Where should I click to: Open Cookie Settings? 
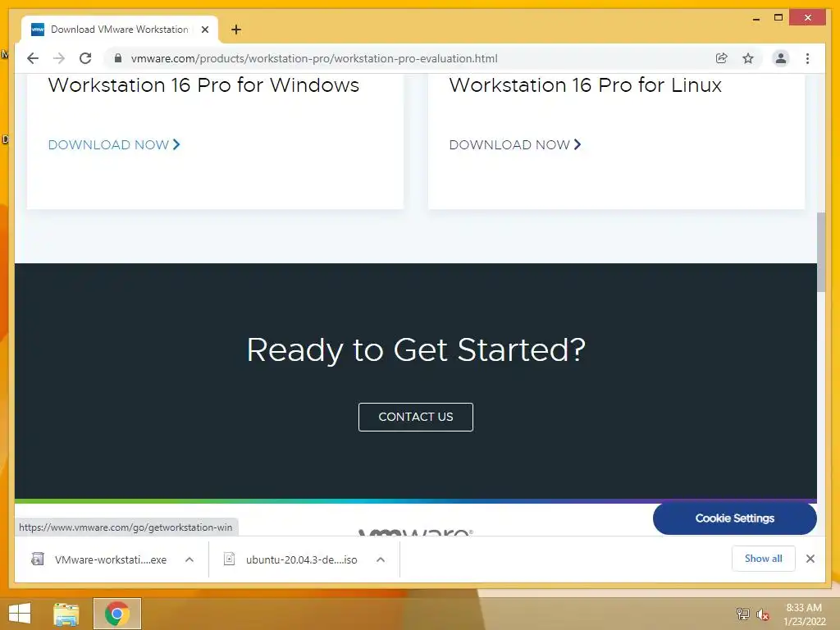point(734,518)
